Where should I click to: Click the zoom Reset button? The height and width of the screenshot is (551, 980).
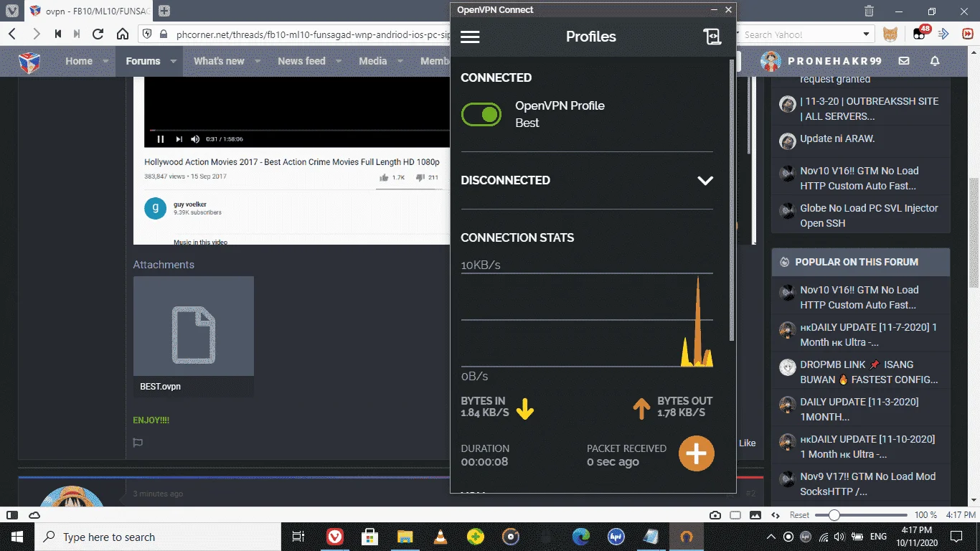click(799, 515)
